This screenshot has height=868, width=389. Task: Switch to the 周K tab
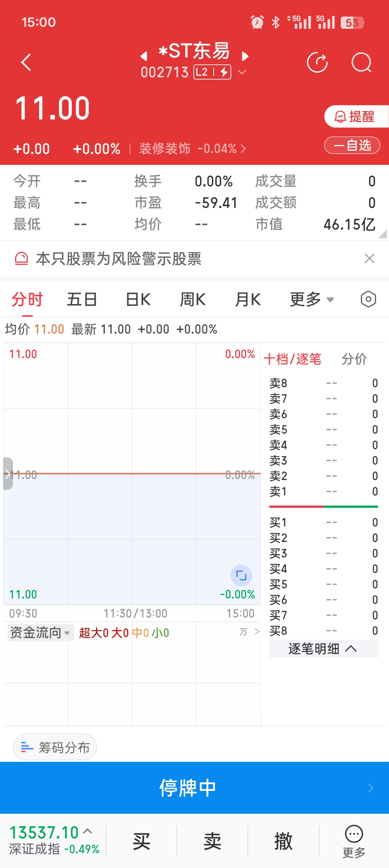pyautogui.click(x=193, y=299)
